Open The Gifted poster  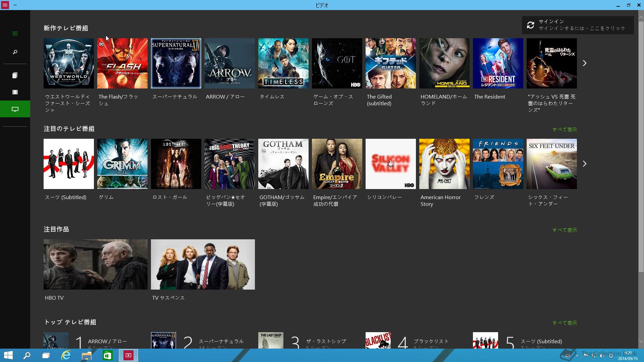(x=391, y=63)
